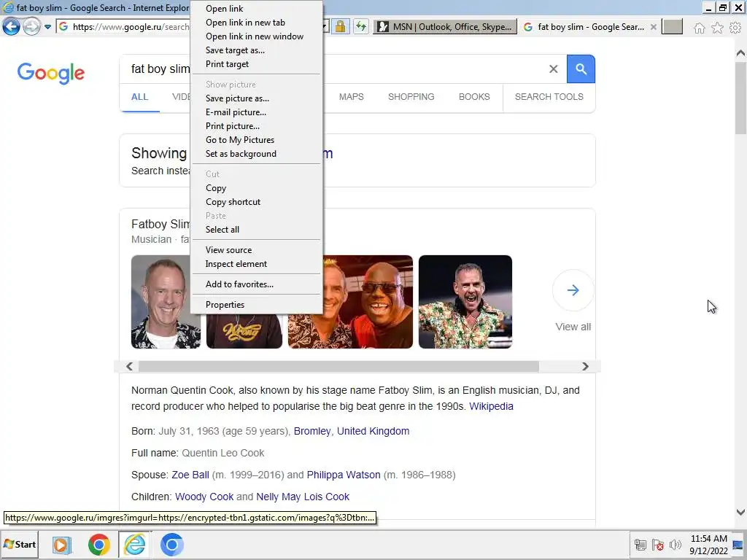Click the security lock icon in address bar

click(340, 27)
